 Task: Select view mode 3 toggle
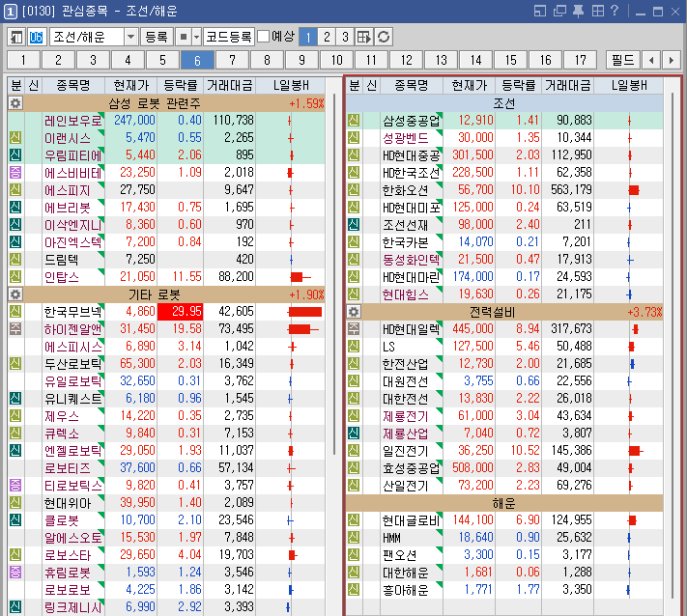pyautogui.click(x=345, y=37)
